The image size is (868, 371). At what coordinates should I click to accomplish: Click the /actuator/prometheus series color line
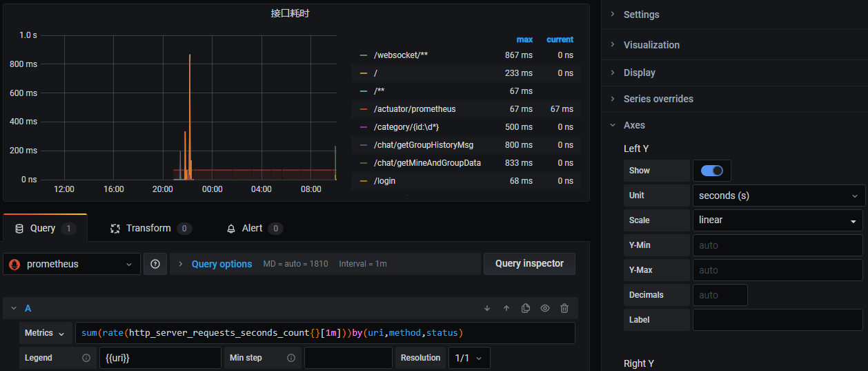(x=364, y=109)
